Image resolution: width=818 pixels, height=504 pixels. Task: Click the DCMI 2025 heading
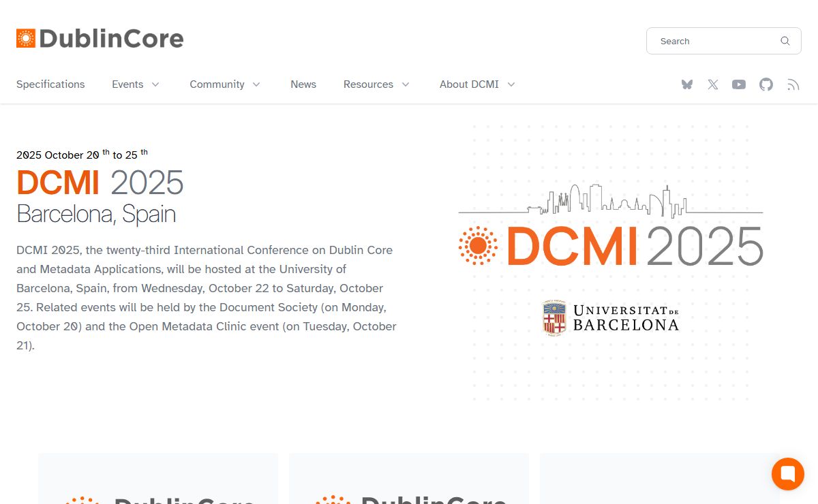click(100, 183)
